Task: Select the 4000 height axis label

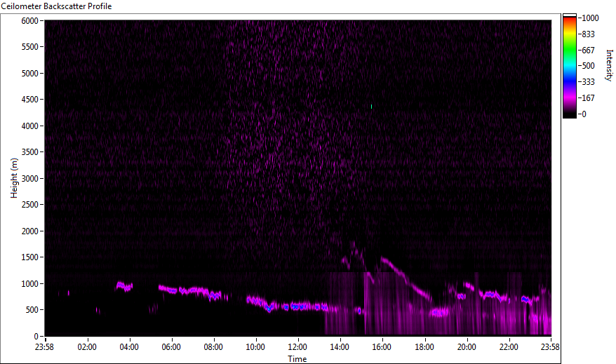Action: [x=30, y=126]
